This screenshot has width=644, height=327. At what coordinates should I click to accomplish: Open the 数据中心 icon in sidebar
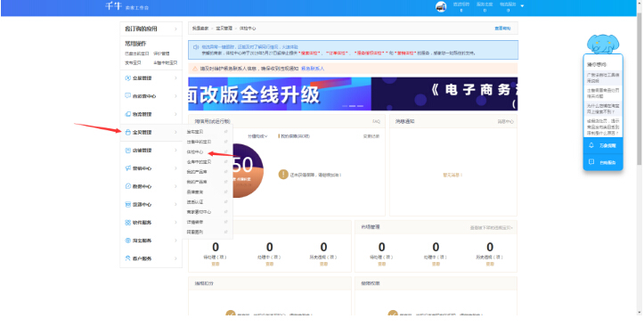pyautogui.click(x=127, y=186)
